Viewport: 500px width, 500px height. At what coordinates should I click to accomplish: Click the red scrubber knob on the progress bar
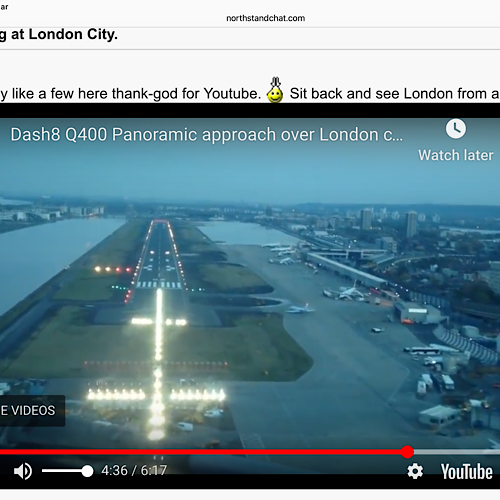(x=407, y=452)
